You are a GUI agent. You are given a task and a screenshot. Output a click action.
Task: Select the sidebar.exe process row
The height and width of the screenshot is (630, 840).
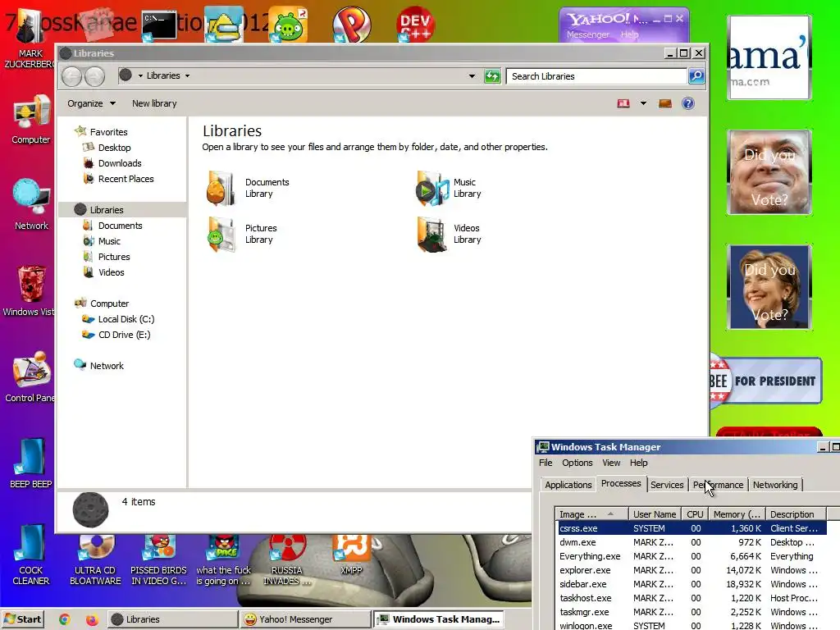(691, 584)
